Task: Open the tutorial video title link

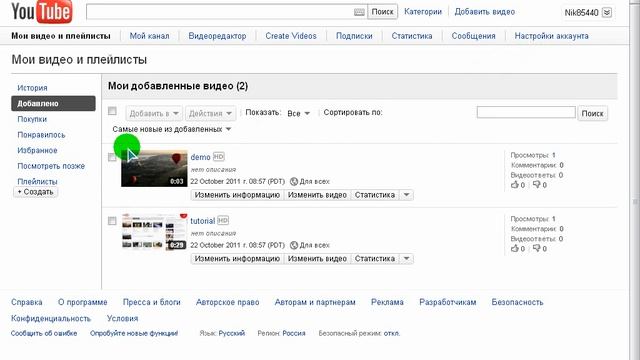Action: click(202, 221)
